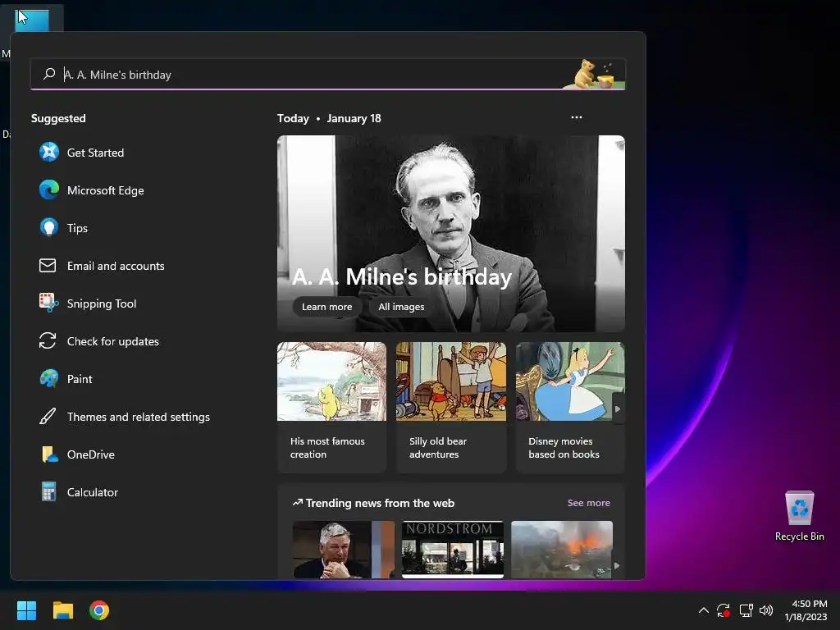Click the search box text field
Viewport: 840px width, 630px height.
click(328, 75)
